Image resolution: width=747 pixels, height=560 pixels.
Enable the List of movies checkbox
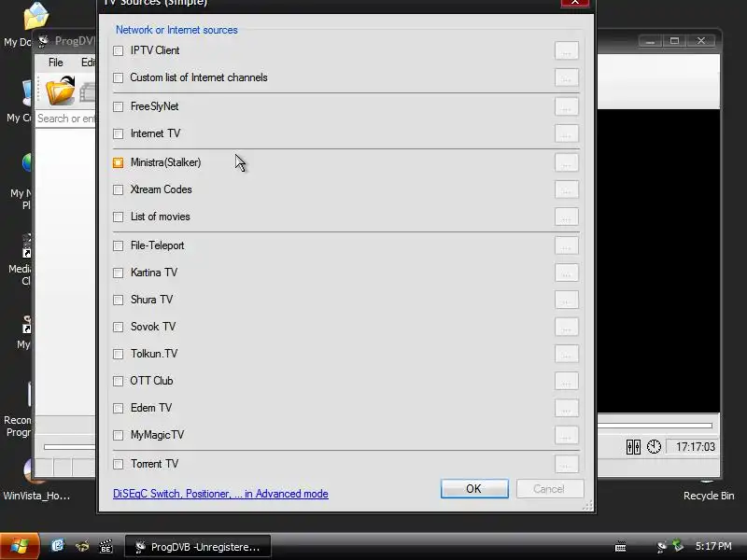pos(119,217)
